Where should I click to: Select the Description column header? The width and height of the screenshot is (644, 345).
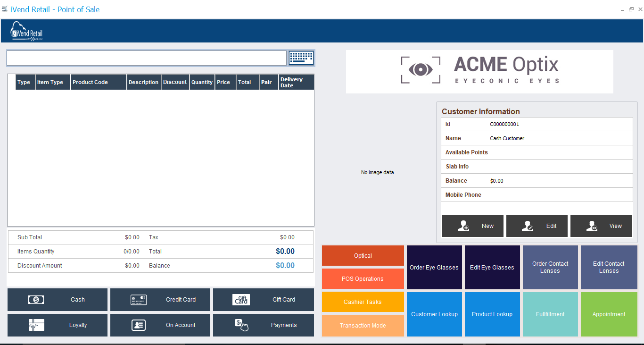point(144,82)
